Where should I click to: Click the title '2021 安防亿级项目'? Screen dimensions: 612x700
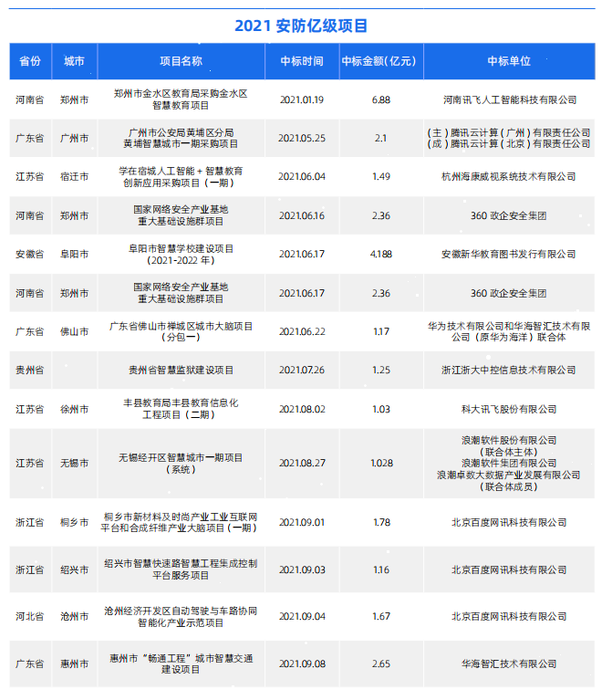(x=302, y=26)
